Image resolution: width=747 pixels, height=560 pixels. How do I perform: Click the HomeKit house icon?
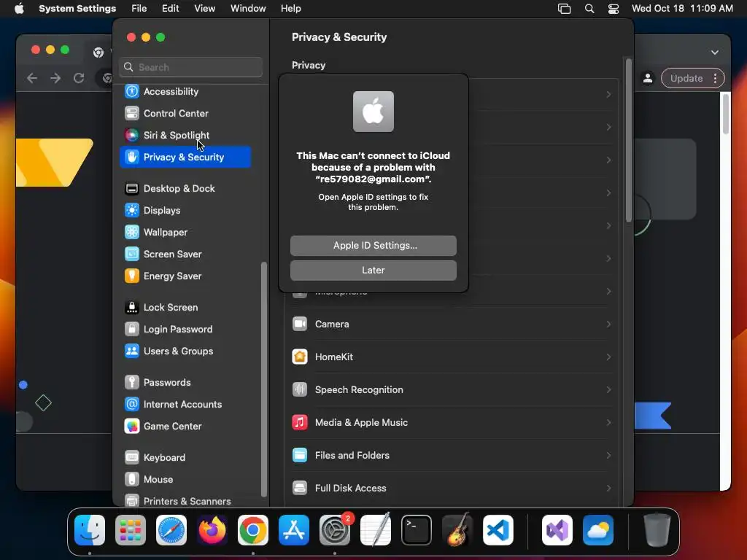coord(300,357)
